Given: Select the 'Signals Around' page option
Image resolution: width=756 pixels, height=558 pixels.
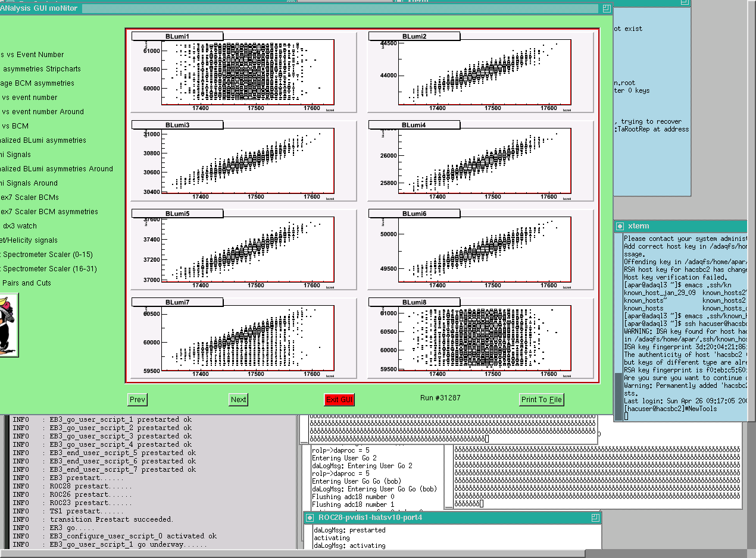Looking at the screenshot, I should [29, 183].
